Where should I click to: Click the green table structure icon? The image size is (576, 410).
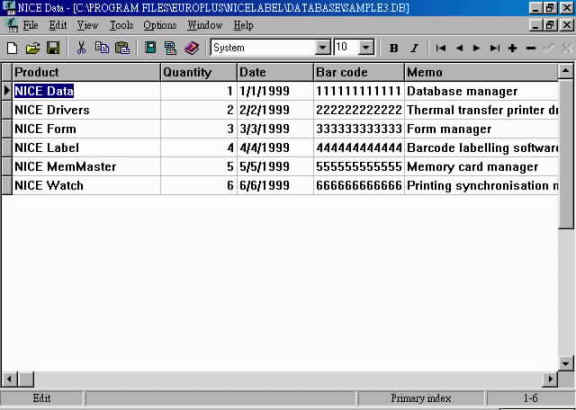[150, 48]
